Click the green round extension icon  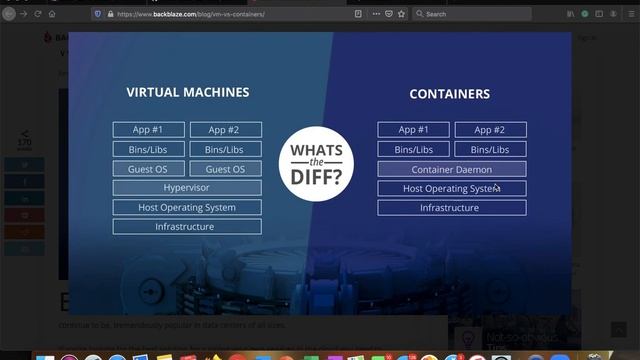point(585,14)
